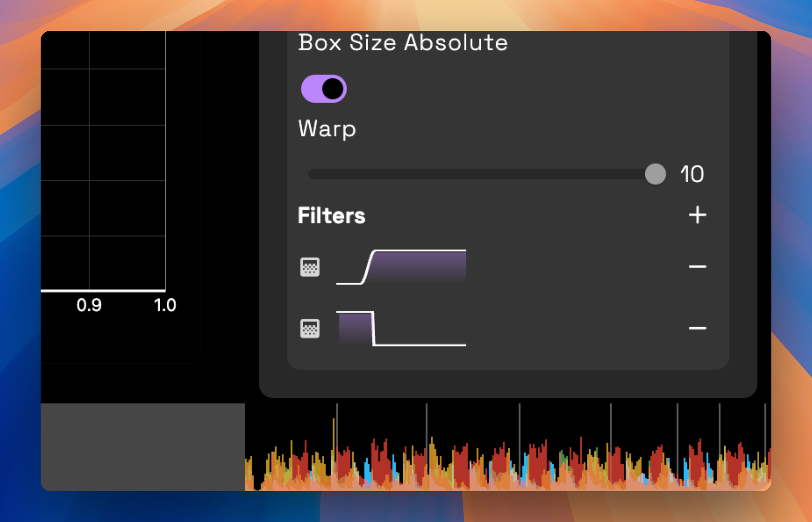Click the slider value 10
812x522 pixels.
tap(692, 174)
